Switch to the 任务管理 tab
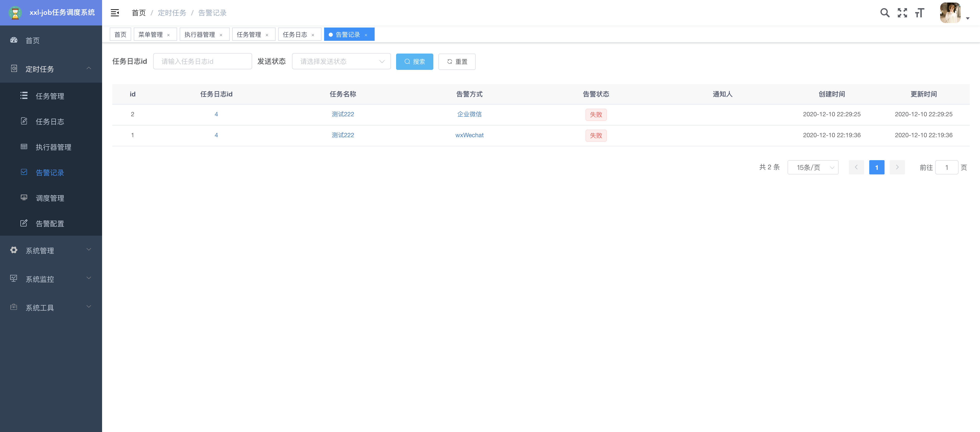980x432 pixels. click(x=248, y=34)
